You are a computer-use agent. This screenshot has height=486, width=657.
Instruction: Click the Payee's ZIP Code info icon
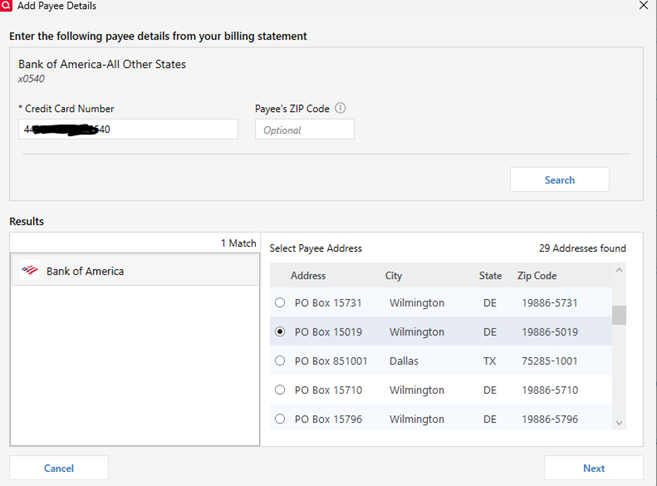point(340,108)
